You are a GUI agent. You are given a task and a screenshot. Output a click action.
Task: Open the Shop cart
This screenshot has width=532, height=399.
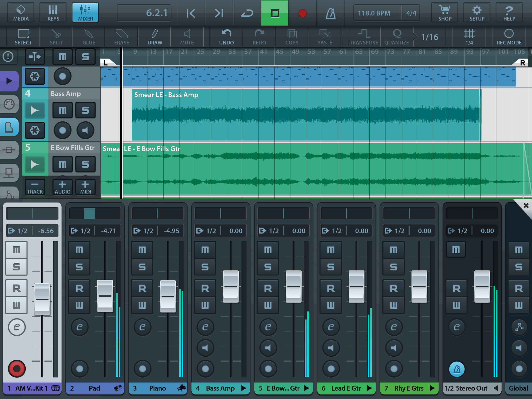[444, 12]
